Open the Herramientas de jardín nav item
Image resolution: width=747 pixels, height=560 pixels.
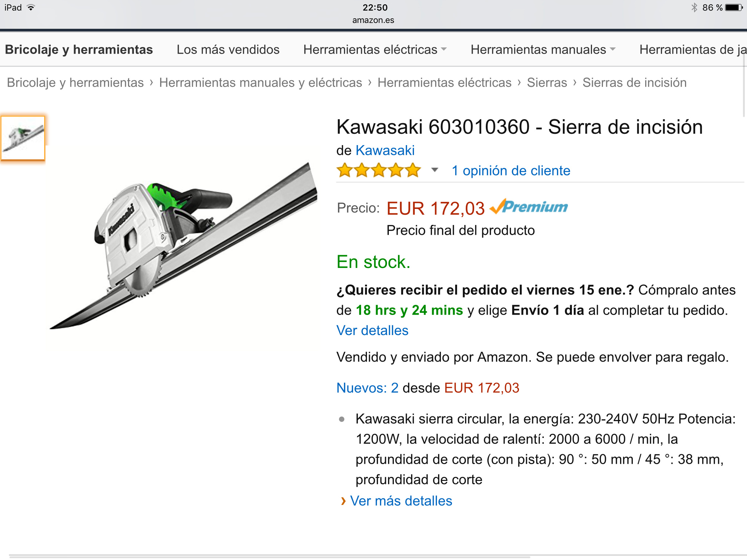pos(693,50)
